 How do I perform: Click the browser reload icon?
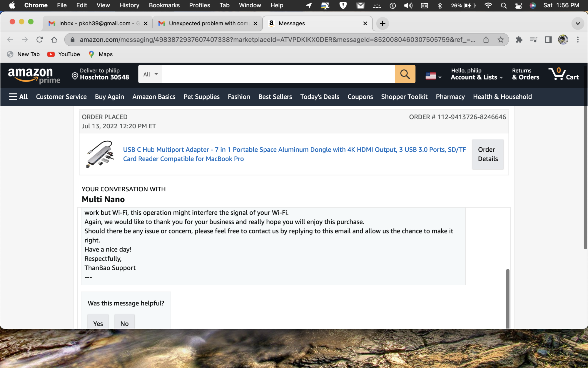point(40,40)
